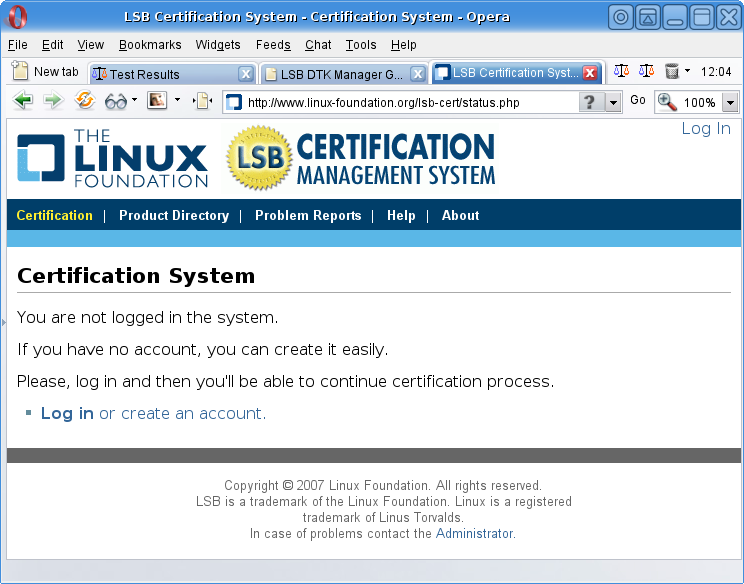Open the address bar history dropdown
Image resolution: width=744 pixels, height=584 pixels.
click(613, 102)
